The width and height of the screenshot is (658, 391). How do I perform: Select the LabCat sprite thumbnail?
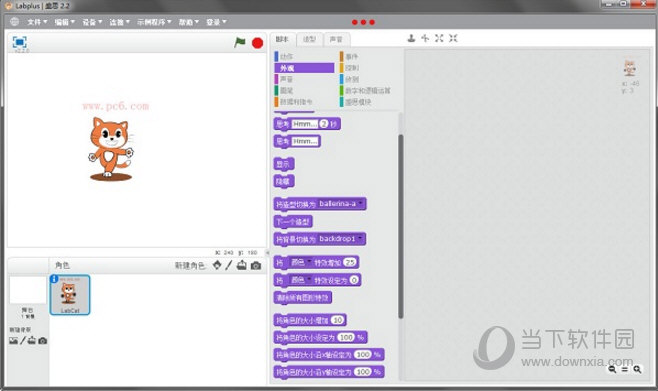coord(70,295)
